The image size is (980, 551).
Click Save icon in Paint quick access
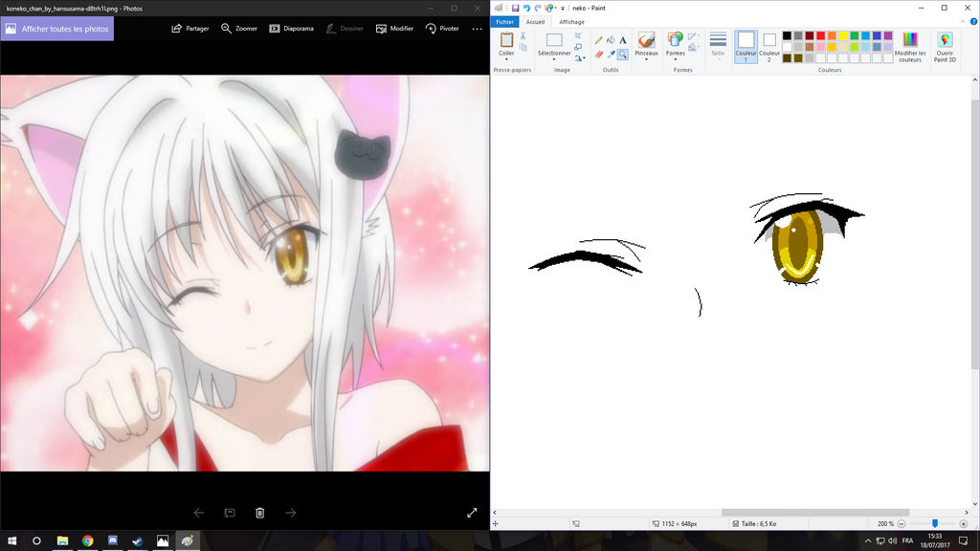tap(515, 8)
